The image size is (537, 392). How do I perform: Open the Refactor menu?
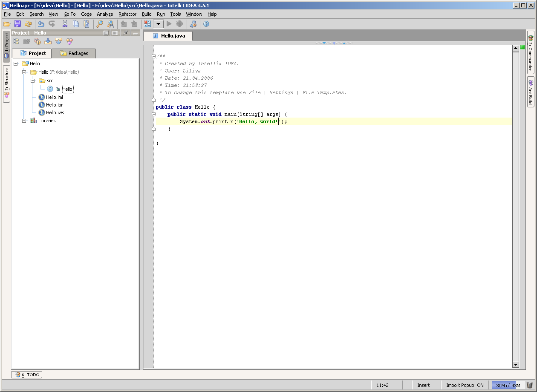pyautogui.click(x=127, y=14)
